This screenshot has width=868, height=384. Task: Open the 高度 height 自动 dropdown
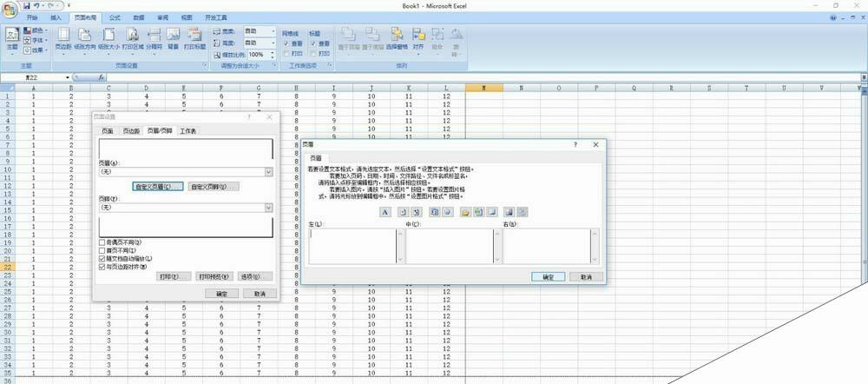[273, 43]
